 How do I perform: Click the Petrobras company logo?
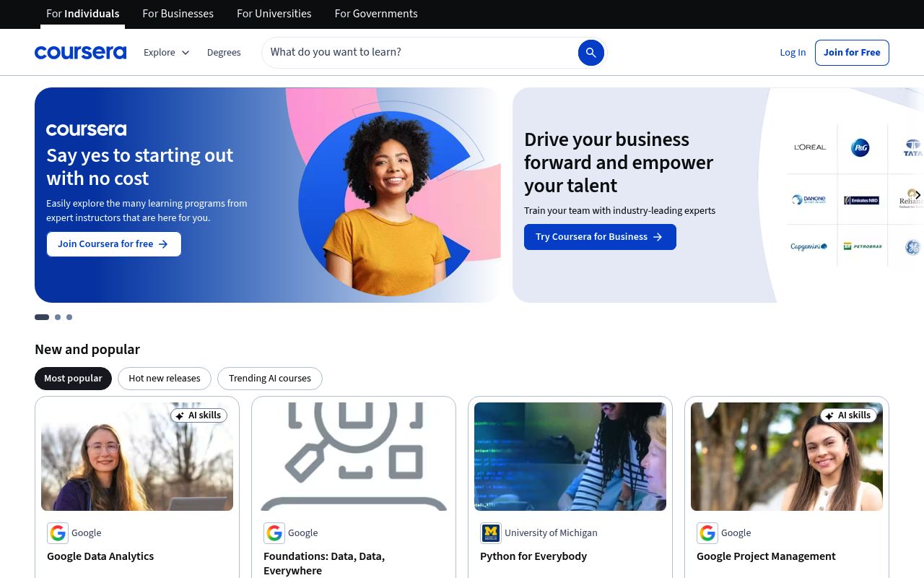coord(863,246)
